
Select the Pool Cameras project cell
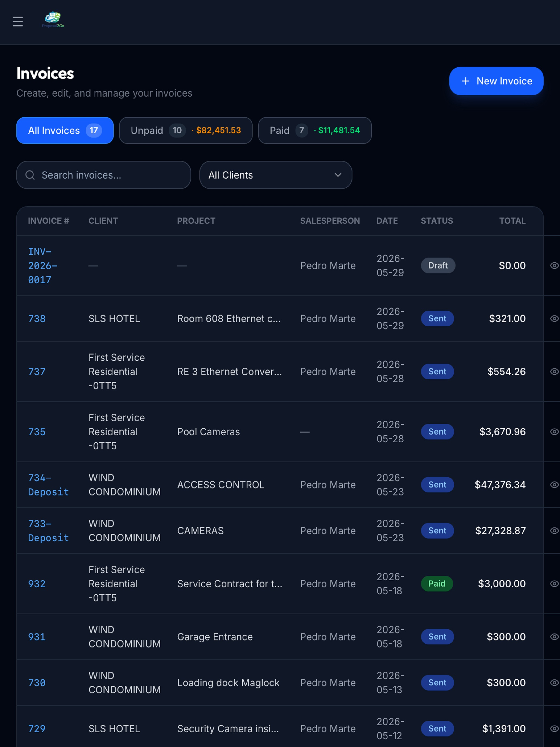click(x=208, y=432)
